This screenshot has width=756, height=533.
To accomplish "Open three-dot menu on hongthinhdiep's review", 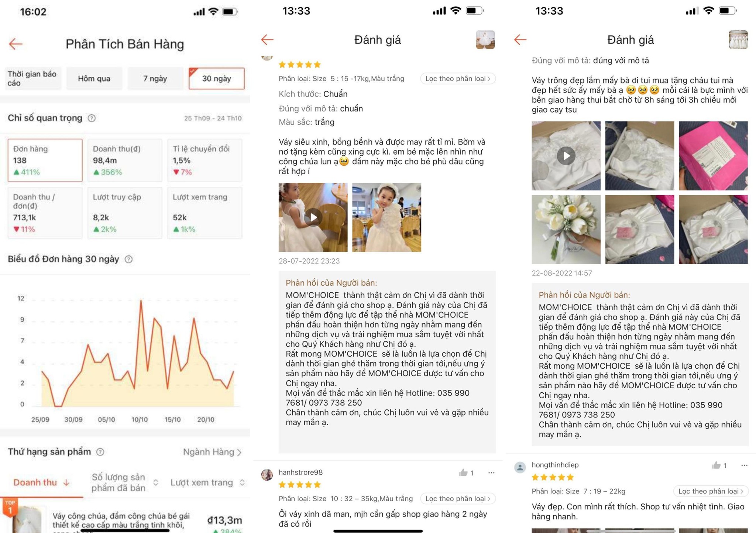I will click(744, 465).
